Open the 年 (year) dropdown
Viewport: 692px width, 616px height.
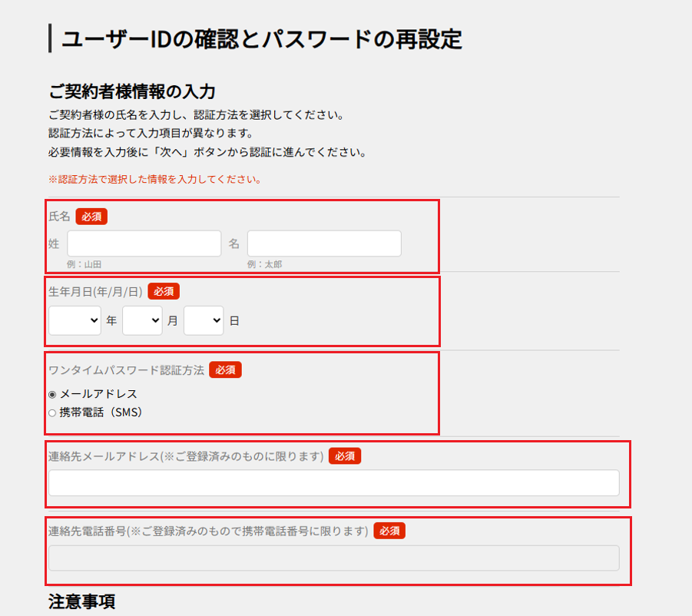[74, 320]
